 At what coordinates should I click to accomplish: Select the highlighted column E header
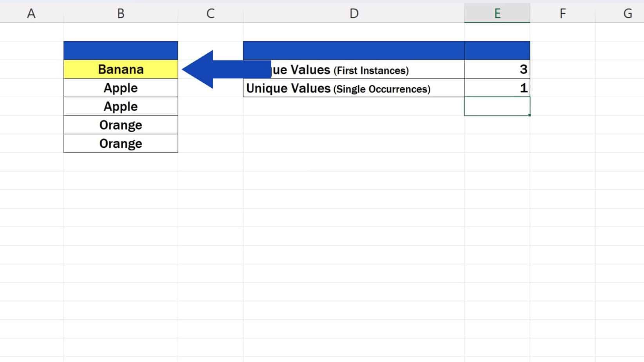point(497,13)
